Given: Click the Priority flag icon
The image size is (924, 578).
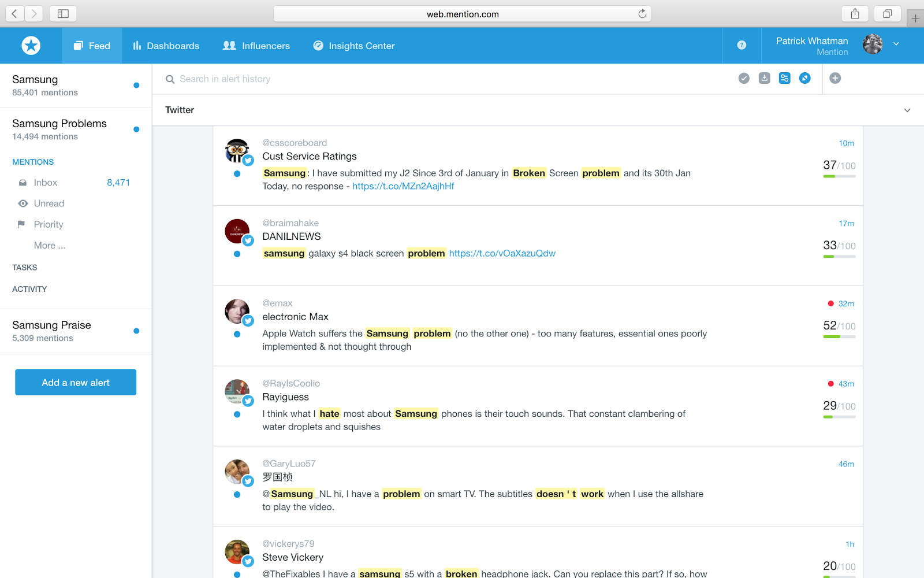Looking at the screenshot, I should pyautogui.click(x=21, y=224).
